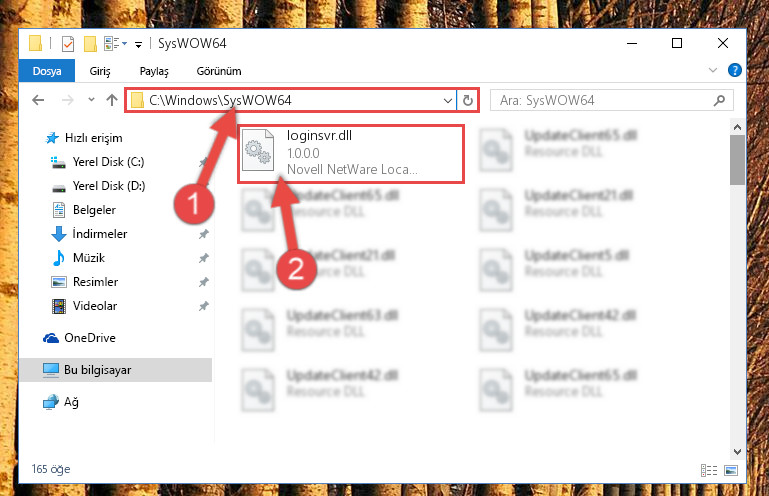This screenshot has height=496, width=769.
Task: Click the vertical scrollbar thumb
Action: click(737, 160)
